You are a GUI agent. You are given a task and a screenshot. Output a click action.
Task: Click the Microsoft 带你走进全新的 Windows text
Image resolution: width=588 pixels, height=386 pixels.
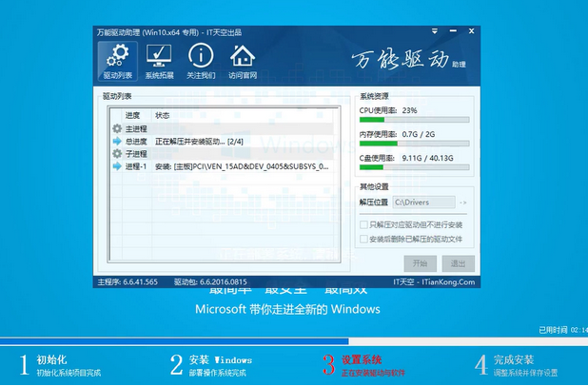(x=287, y=309)
